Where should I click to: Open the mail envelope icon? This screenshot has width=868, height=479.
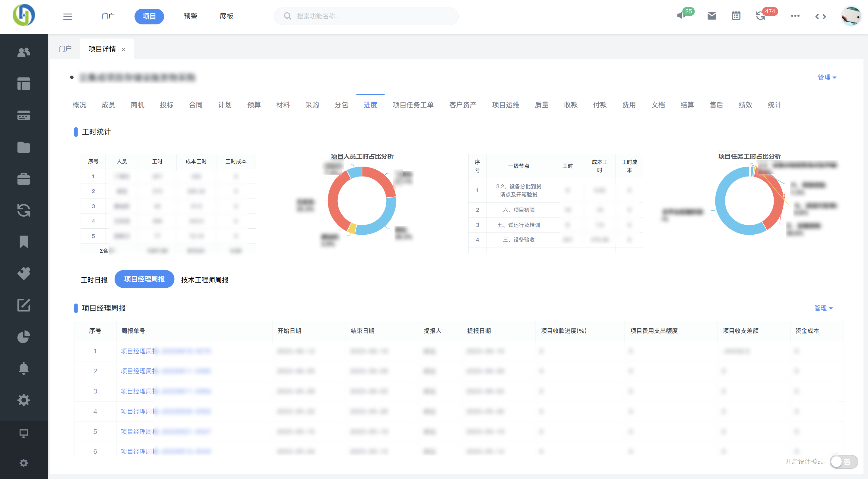coord(712,16)
